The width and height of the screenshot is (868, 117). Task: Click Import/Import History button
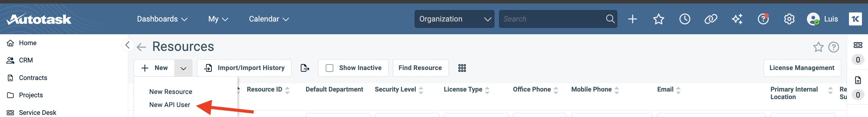(244, 68)
